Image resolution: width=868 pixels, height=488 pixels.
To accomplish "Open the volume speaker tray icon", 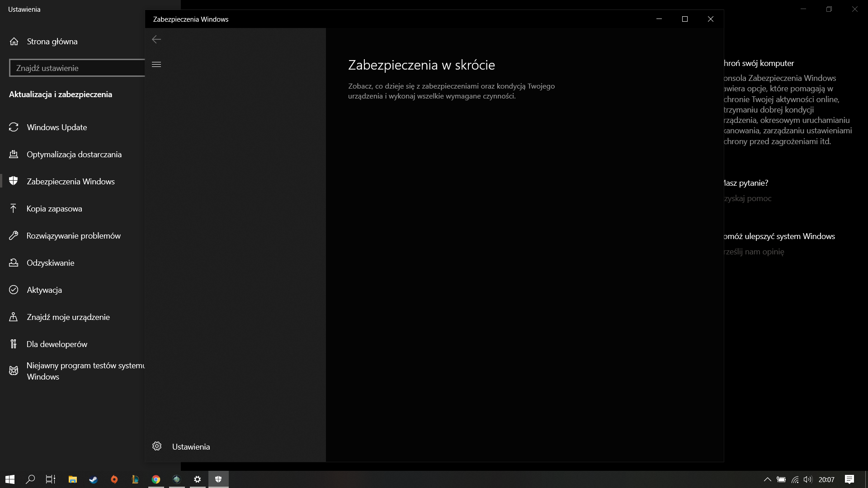I will (808, 479).
